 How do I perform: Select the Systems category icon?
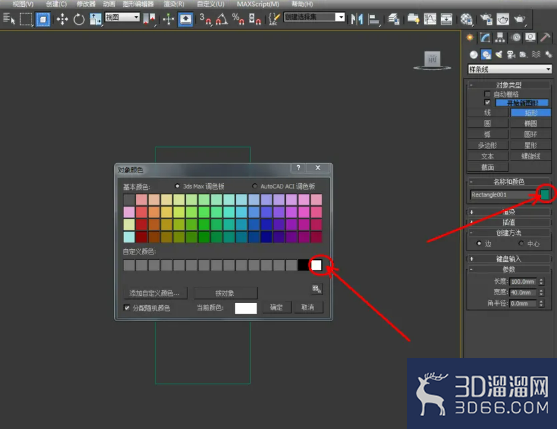tap(548, 54)
